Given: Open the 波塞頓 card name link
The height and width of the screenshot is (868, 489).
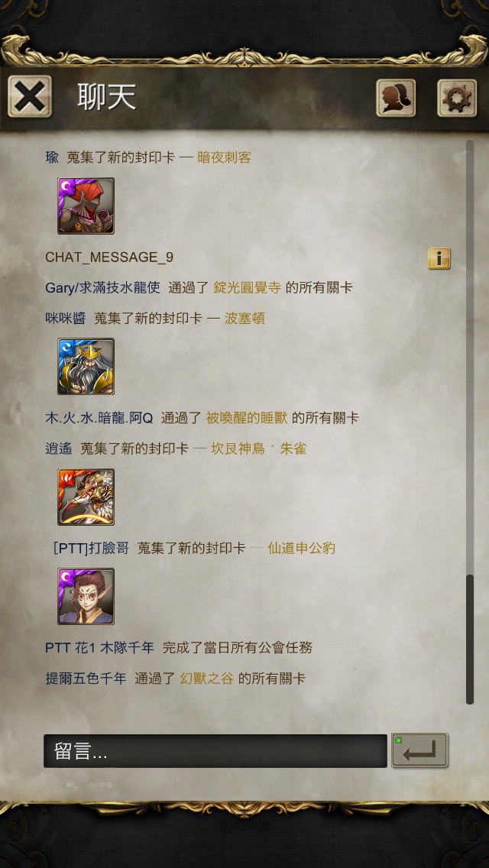Looking at the screenshot, I should (x=244, y=319).
